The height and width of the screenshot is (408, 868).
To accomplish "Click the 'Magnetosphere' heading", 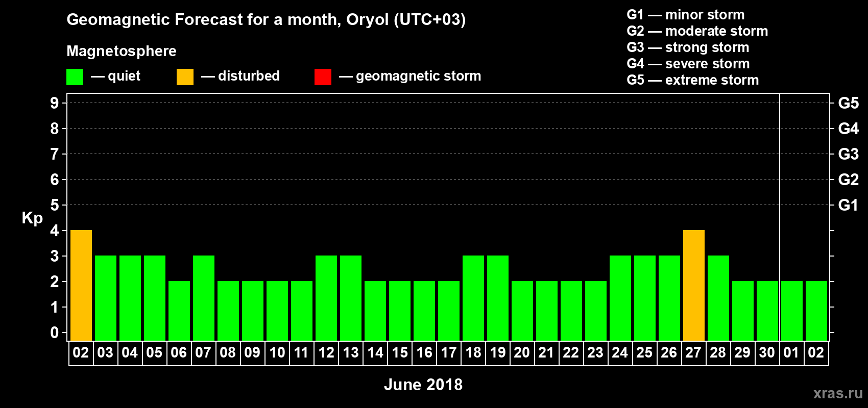I will click(122, 51).
